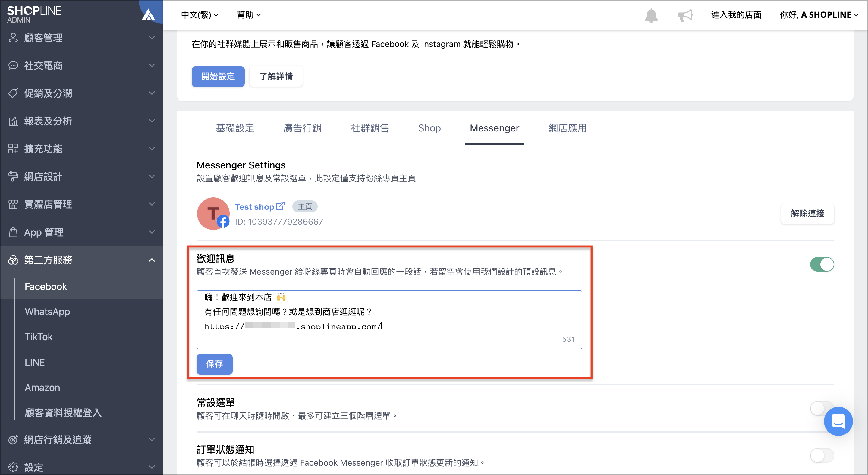Collapse the 第三方服務 sidebar section
The height and width of the screenshot is (475, 868).
click(82, 260)
